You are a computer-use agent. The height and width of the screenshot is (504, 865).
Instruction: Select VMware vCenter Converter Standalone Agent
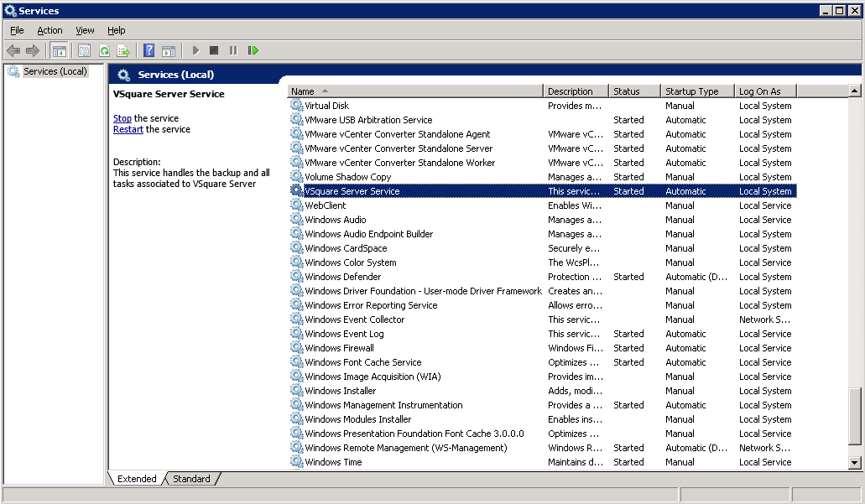click(x=543, y=134)
